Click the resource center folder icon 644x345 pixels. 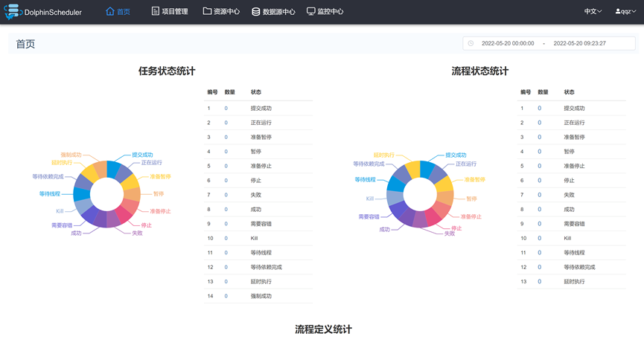pyautogui.click(x=207, y=11)
